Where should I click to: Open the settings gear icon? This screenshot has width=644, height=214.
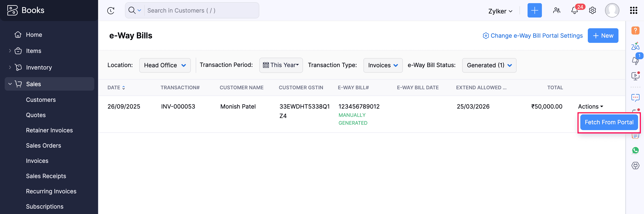click(592, 11)
